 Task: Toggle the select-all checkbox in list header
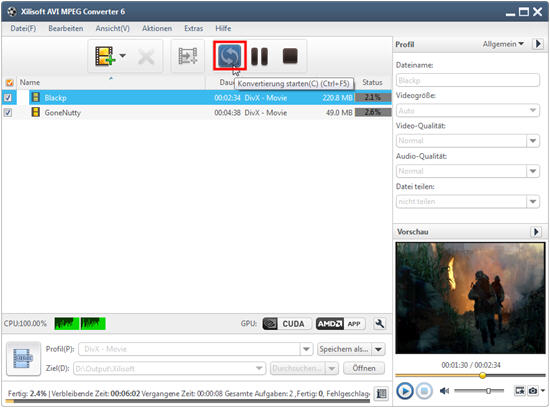(9, 83)
